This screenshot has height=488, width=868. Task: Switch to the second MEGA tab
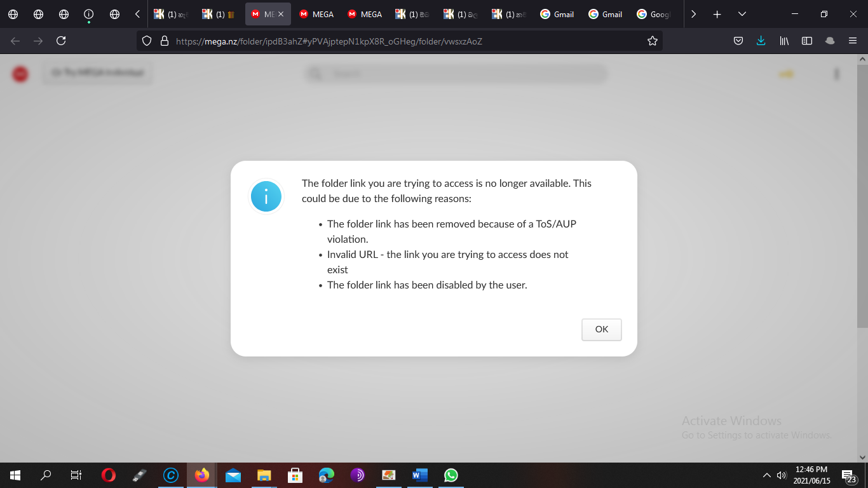(x=316, y=14)
